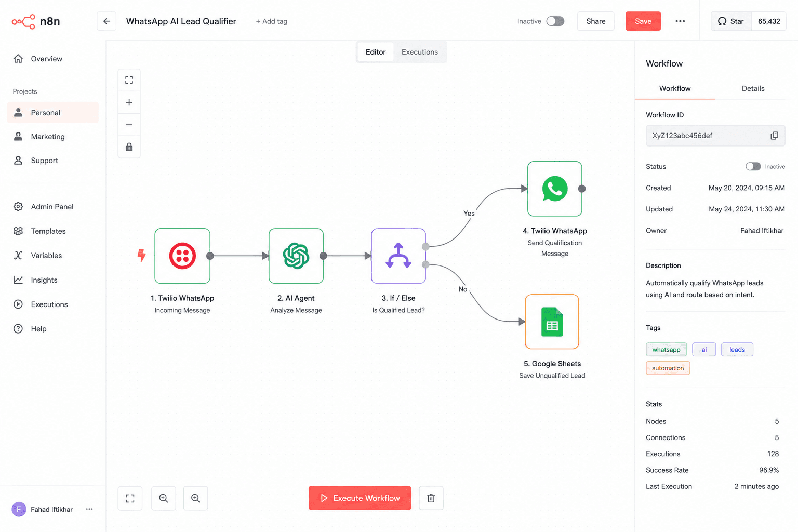Open the Google Sheets node
The height and width of the screenshot is (532, 798).
pyautogui.click(x=552, y=322)
